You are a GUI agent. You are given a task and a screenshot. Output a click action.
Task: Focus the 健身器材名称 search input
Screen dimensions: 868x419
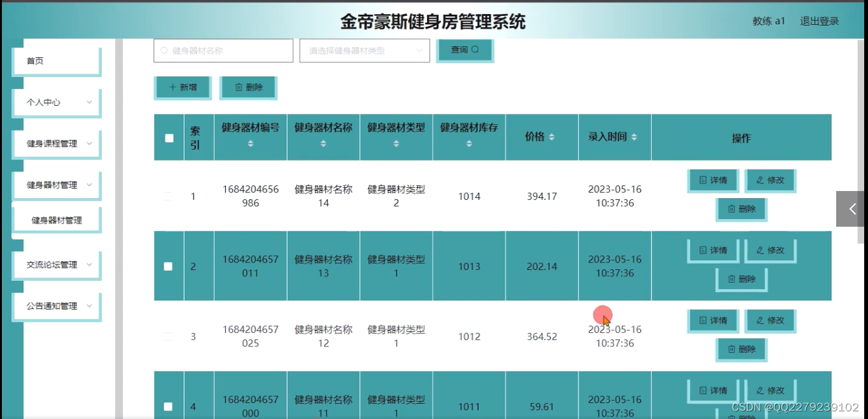pyautogui.click(x=223, y=50)
